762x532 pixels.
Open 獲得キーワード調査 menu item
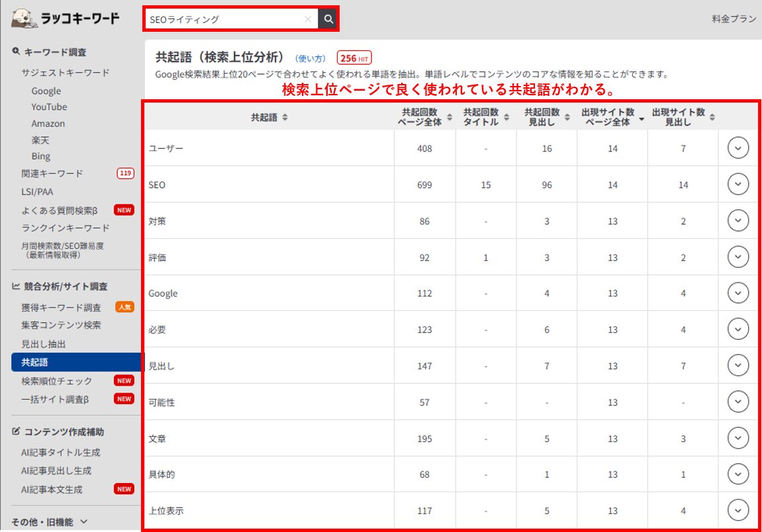click(x=61, y=307)
